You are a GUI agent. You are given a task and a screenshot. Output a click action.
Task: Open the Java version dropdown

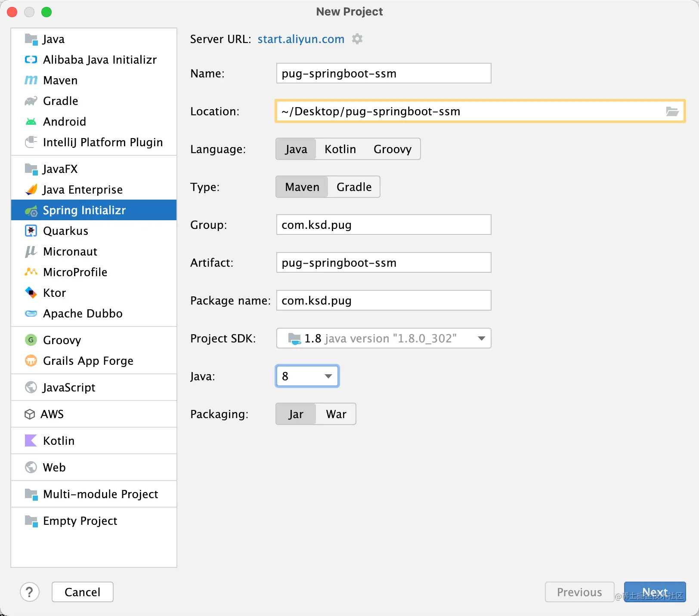pyautogui.click(x=307, y=376)
